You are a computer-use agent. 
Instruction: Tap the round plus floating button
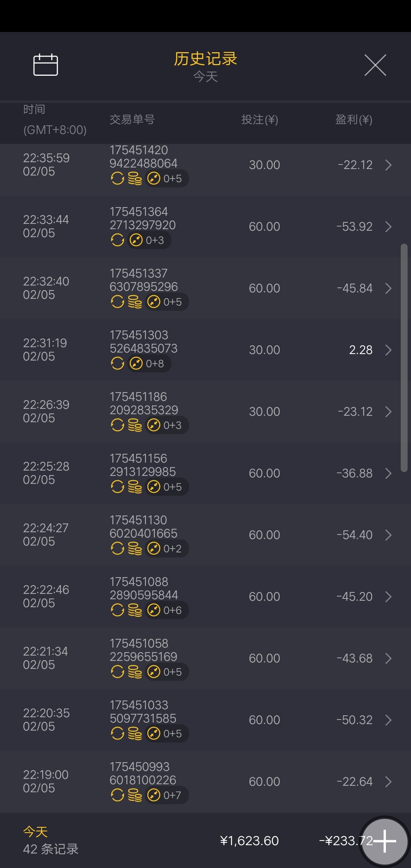(384, 841)
